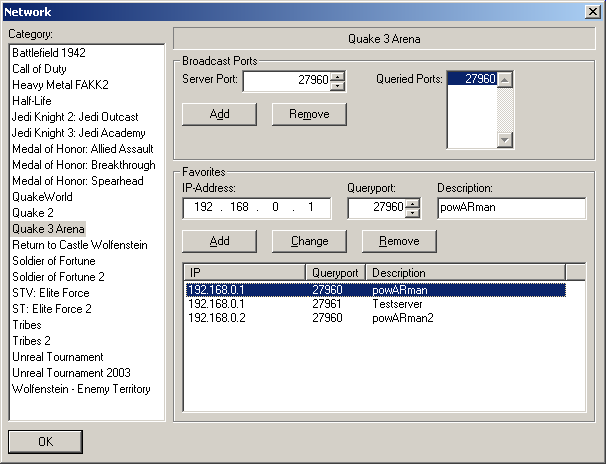
Task: Click the Change favorite button
Action: click(x=309, y=241)
